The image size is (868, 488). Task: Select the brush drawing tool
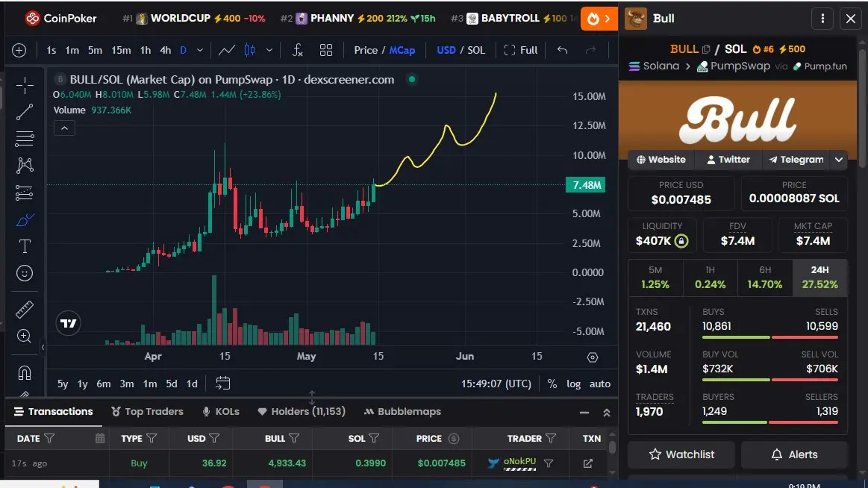tap(25, 219)
